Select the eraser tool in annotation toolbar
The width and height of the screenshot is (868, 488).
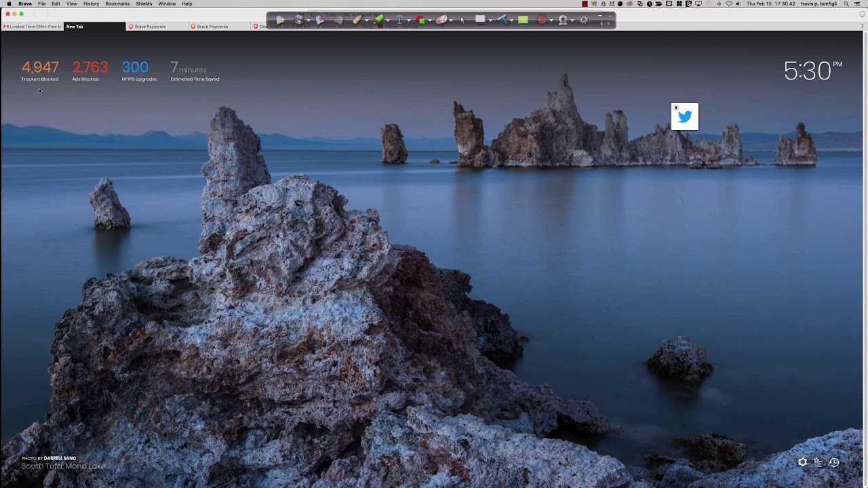441,20
